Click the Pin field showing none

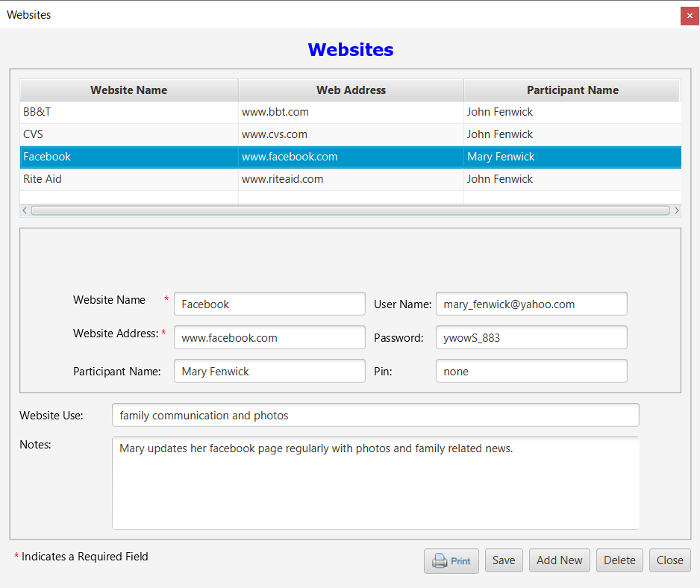click(x=531, y=371)
